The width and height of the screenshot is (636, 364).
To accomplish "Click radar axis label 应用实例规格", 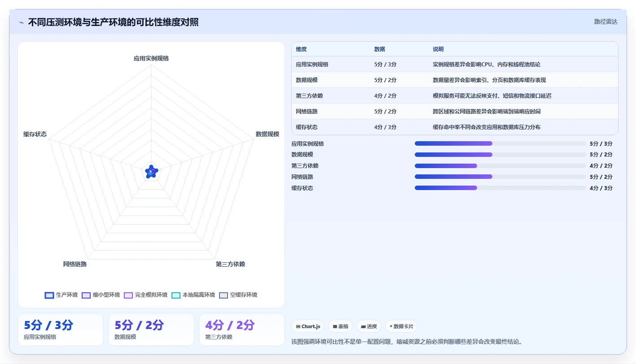I will 151,58.
